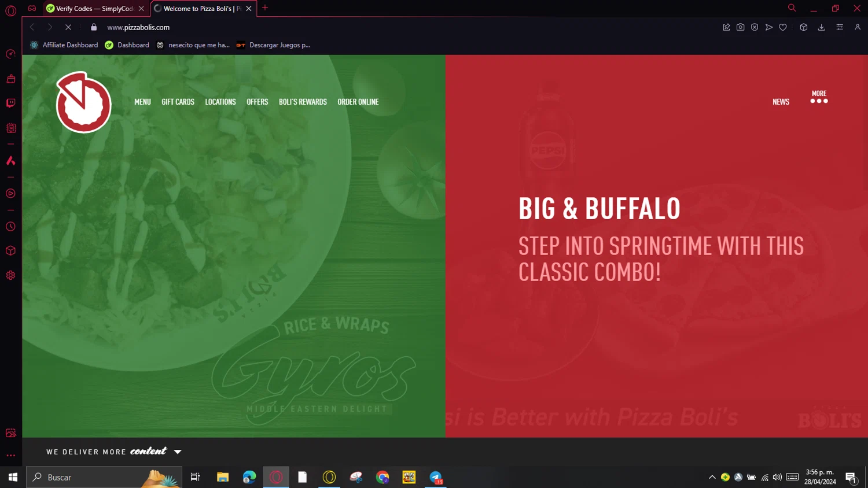Open the downloads icon in toolbar
868x488 pixels.
click(x=821, y=27)
